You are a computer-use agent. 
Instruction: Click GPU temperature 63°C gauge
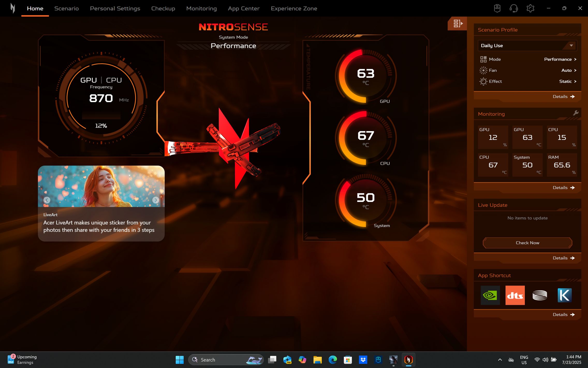coord(365,76)
